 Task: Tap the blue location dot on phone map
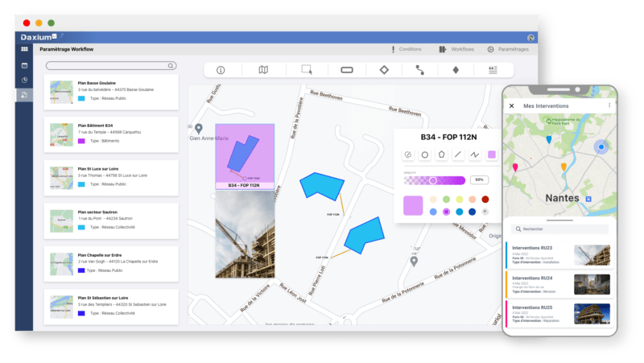point(601,146)
